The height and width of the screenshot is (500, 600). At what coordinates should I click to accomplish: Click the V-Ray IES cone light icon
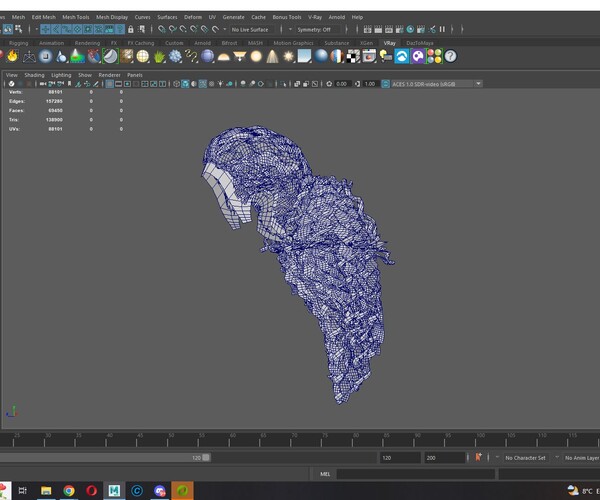[x=272, y=56]
